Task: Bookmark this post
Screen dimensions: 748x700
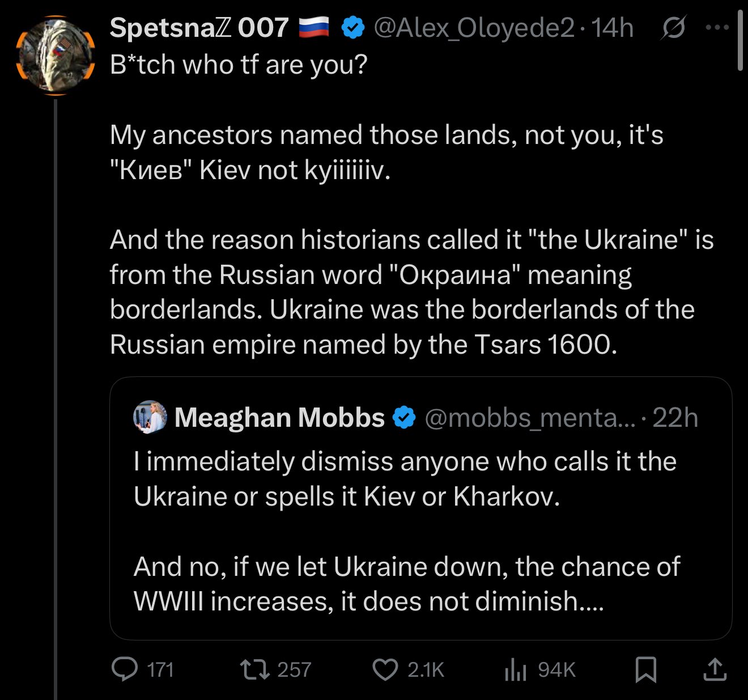Action: point(646,669)
